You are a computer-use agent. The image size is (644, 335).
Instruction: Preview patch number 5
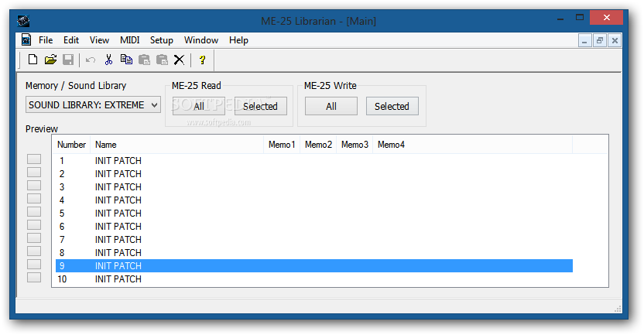coord(34,212)
